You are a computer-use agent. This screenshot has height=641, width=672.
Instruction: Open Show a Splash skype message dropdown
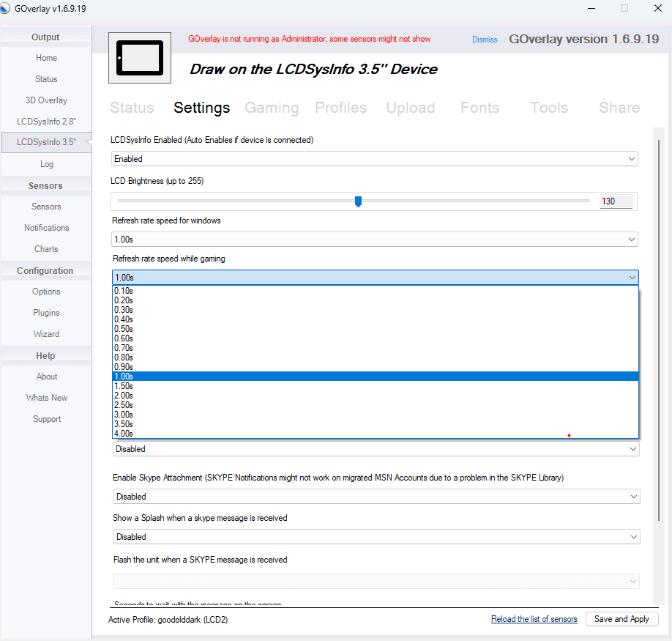[377, 537]
